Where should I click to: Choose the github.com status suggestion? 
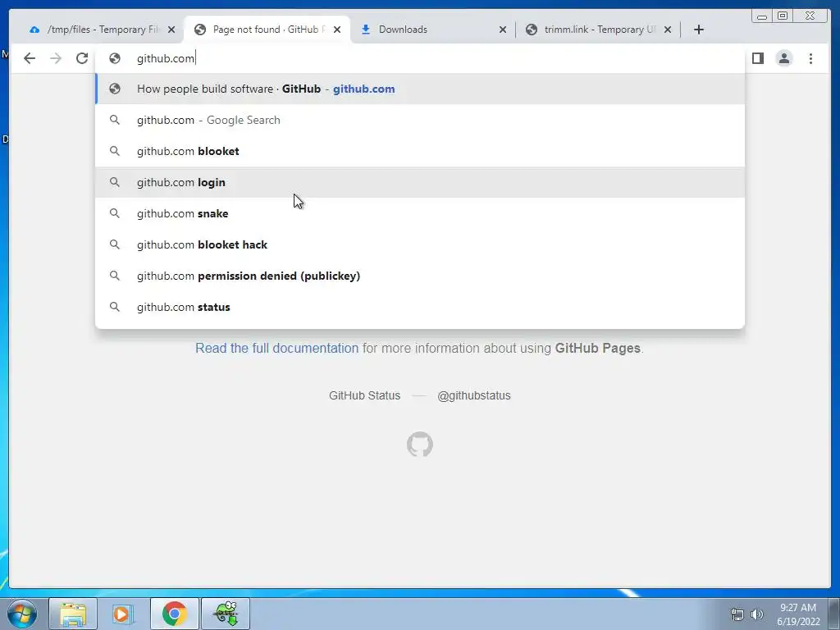[420, 307]
